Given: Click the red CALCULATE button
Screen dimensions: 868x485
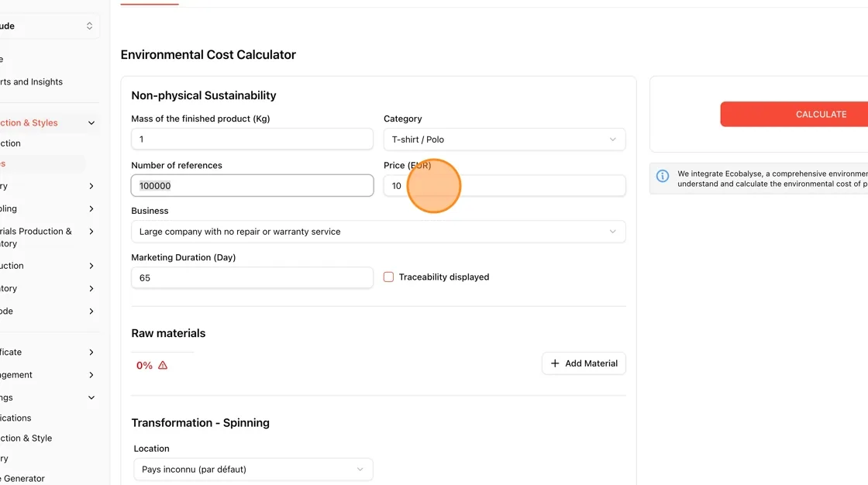Looking at the screenshot, I should tap(794, 114).
